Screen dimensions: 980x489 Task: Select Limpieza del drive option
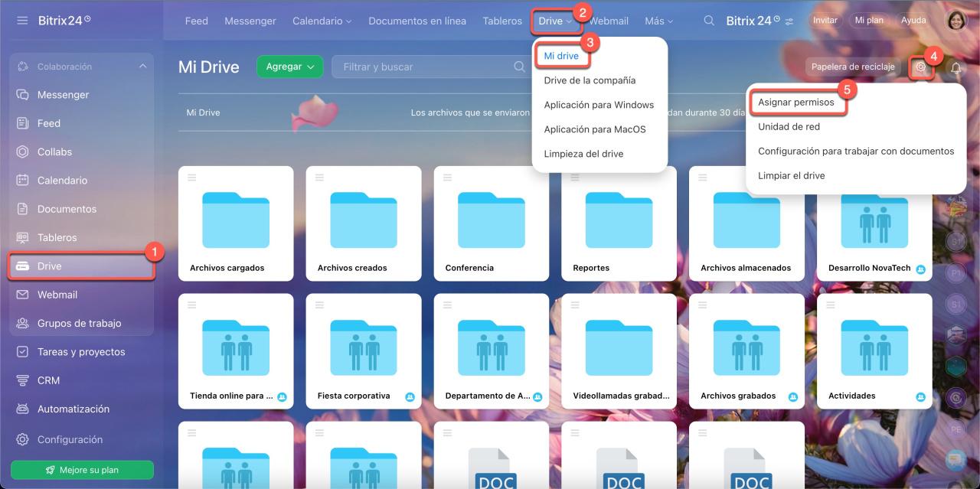[x=583, y=154]
